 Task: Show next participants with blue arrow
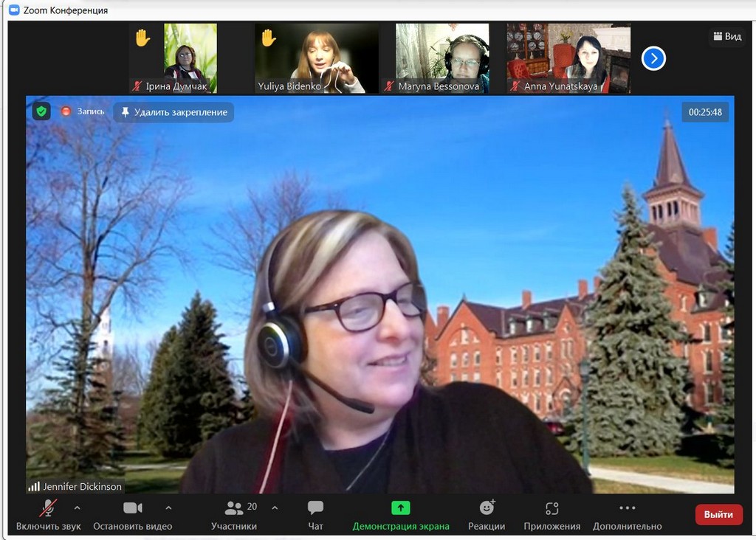tap(653, 58)
